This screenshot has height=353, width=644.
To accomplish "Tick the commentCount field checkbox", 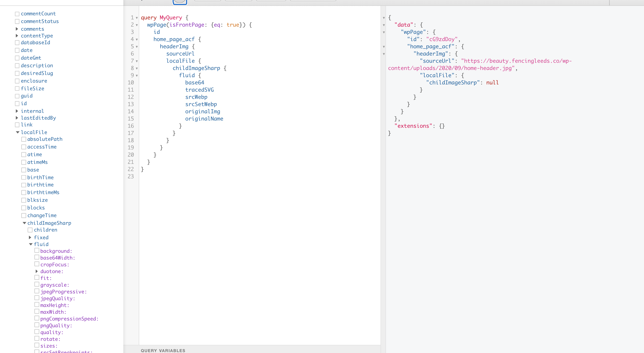I will (17, 14).
